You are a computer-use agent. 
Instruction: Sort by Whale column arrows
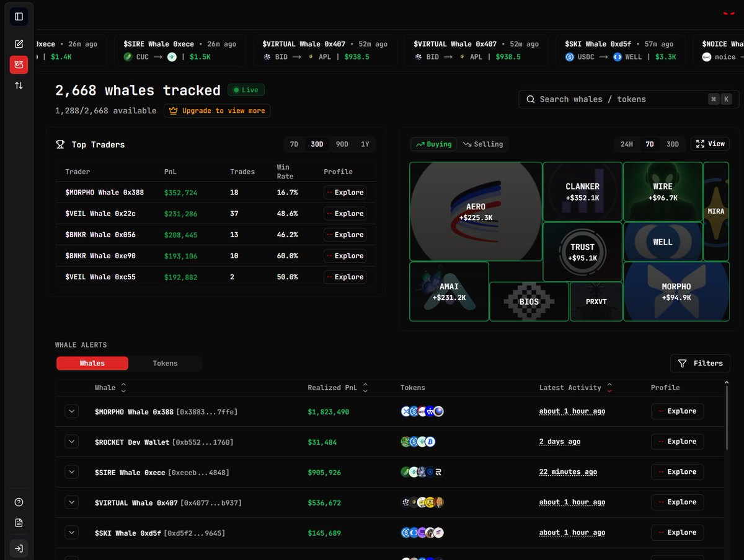pyautogui.click(x=123, y=388)
